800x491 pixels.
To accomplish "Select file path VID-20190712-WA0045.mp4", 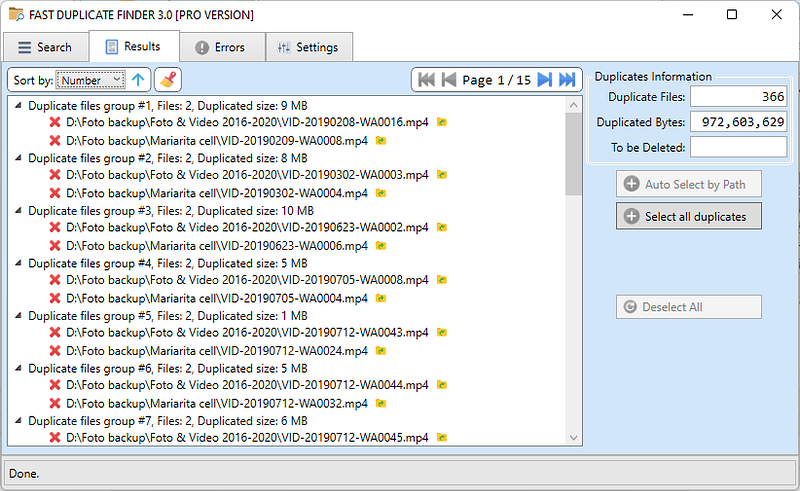I will click(x=247, y=437).
